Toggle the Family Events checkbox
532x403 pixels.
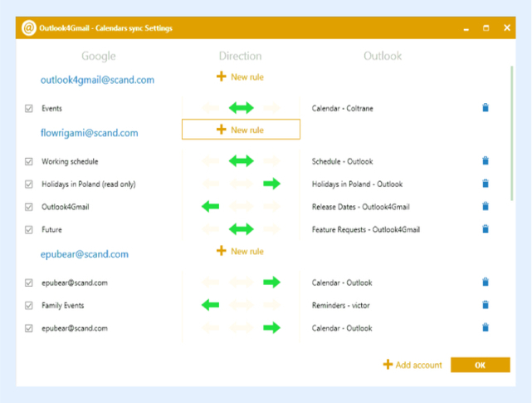pyautogui.click(x=29, y=306)
